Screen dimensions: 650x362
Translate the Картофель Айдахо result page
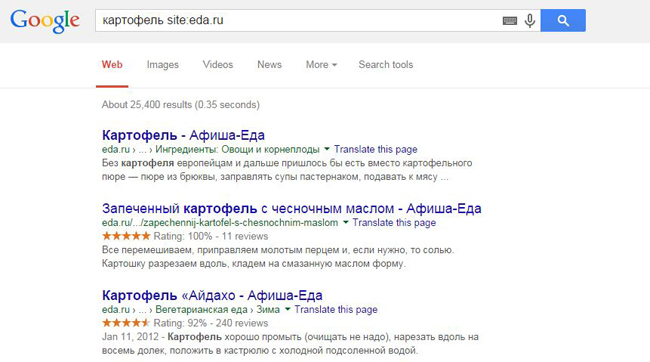coord(336,309)
